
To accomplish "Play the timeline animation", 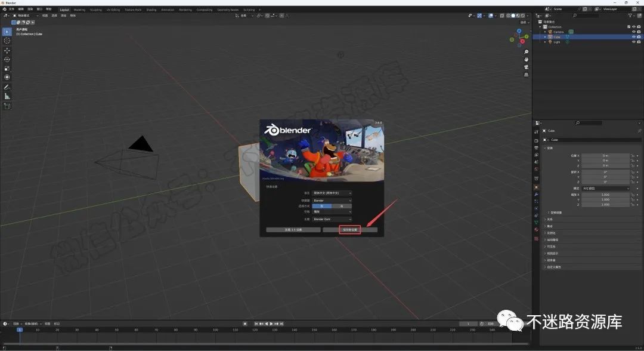I will coord(271,324).
